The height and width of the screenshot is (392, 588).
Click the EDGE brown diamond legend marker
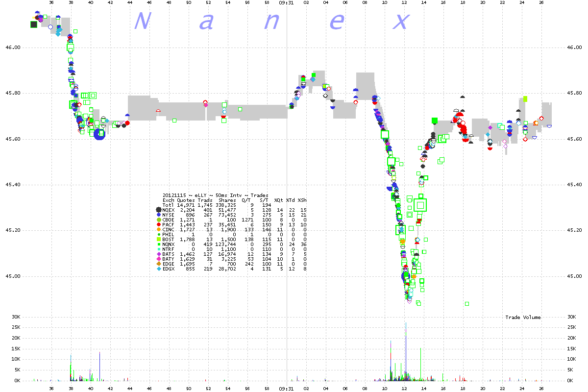click(x=158, y=264)
